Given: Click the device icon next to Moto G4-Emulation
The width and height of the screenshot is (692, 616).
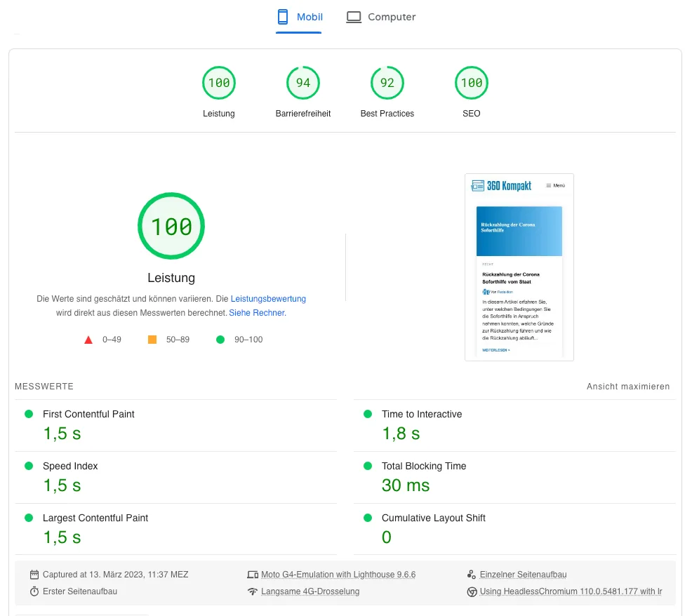Looking at the screenshot, I should click(x=253, y=575).
